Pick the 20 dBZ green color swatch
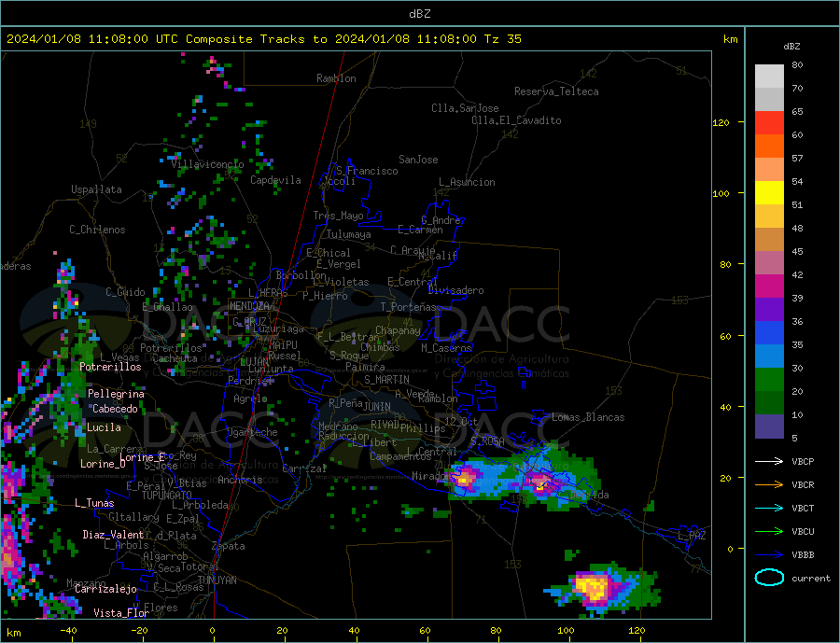This screenshot has height=643, width=840. click(769, 403)
